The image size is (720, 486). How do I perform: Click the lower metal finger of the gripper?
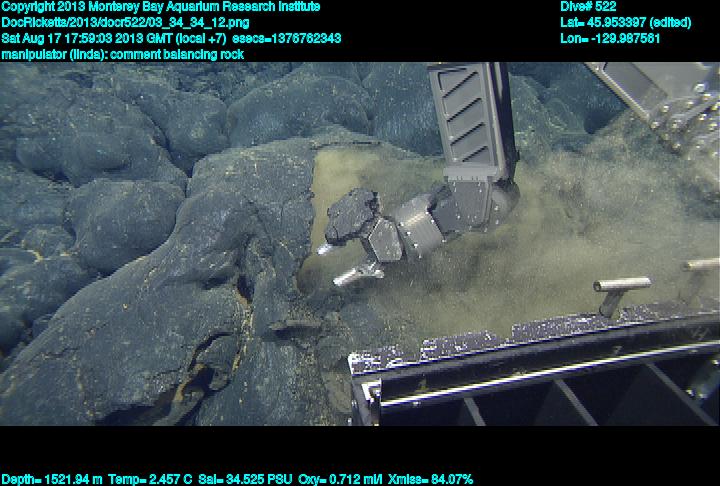point(357,274)
